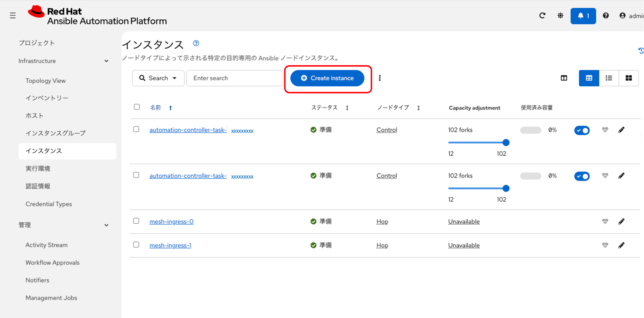The image size is (644, 318).
Task: Click the first row's 0% used capacity bar
Action: coord(531,130)
